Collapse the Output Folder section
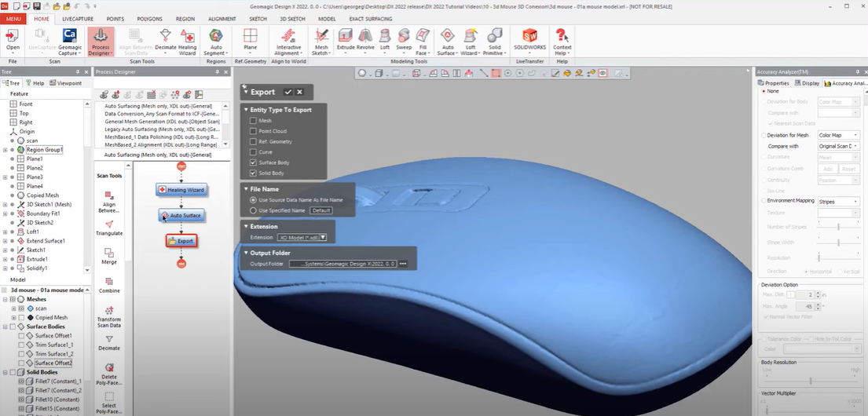Screen dimensions: 868x416 (x=247, y=253)
